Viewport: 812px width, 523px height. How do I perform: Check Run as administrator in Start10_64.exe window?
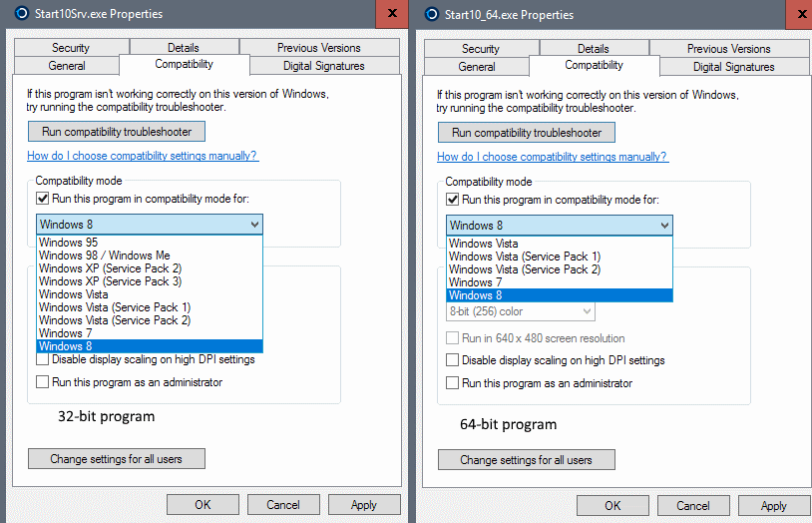tap(453, 383)
